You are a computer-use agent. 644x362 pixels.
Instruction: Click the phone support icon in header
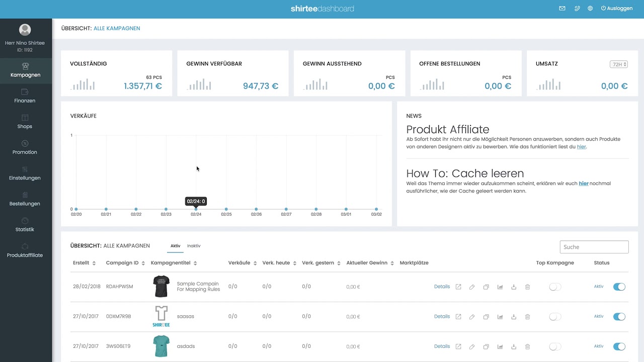click(x=577, y=9)
